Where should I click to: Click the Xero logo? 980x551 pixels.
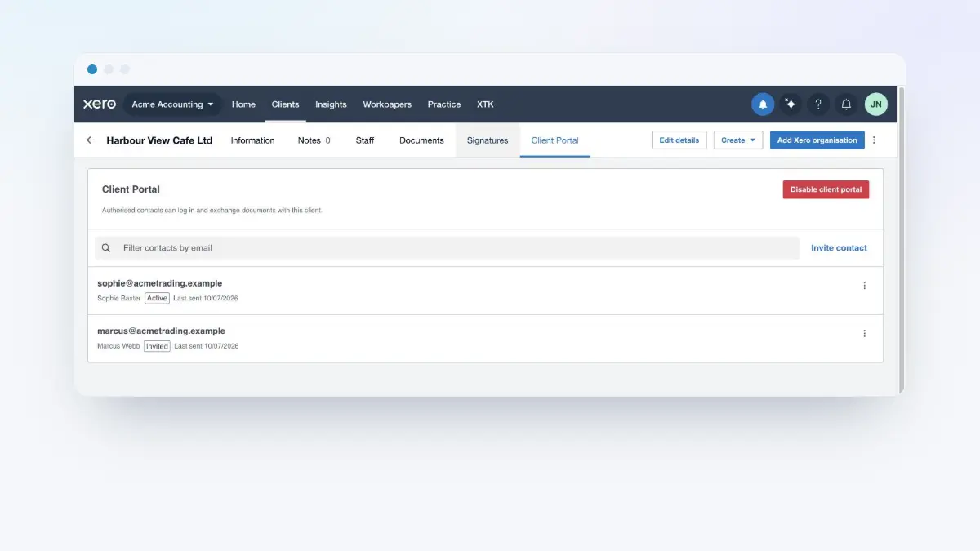click(99, 104)
